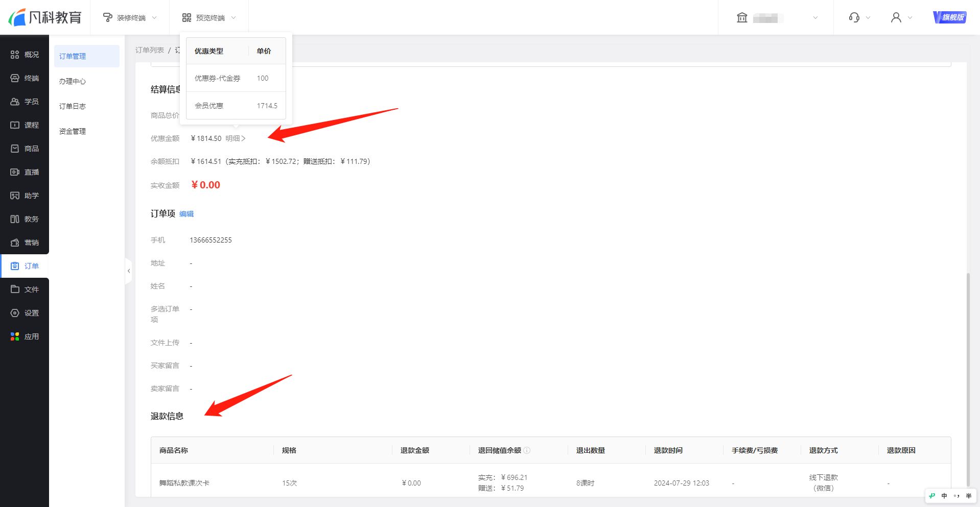This screenshot has width=980, height=507.
Task: Click 线下退款 refund method cell
Action: [x=824, y=482]
